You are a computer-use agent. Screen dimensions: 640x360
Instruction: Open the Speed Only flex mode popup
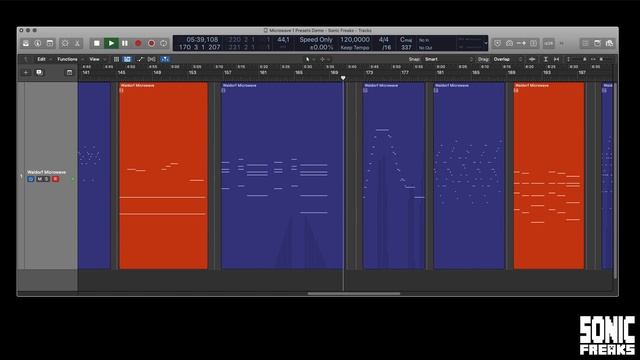click(x=316, y=40)
